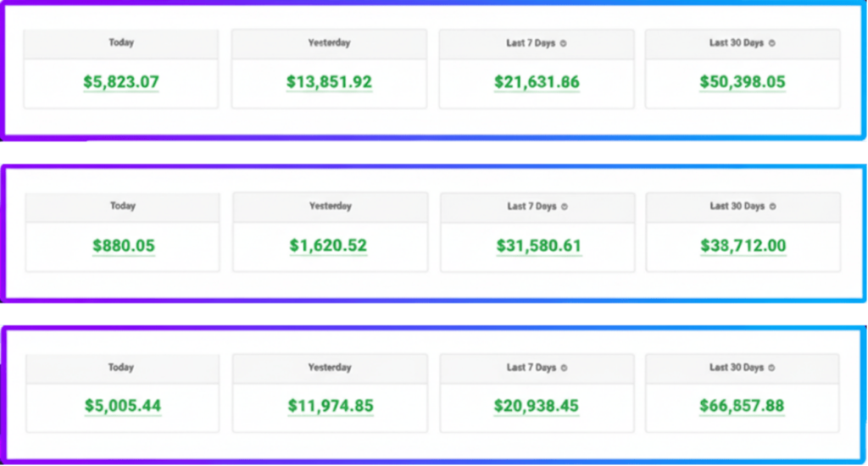
Task: Open the $5,823.07 Today earnings link
Action: (121, 82)
